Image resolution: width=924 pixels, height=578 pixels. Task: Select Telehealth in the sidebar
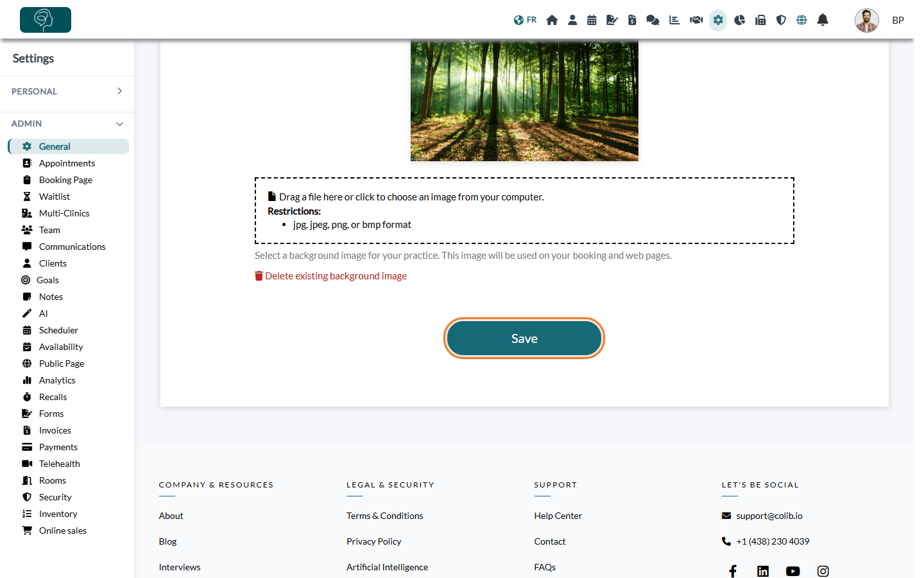tap(60, 464)
